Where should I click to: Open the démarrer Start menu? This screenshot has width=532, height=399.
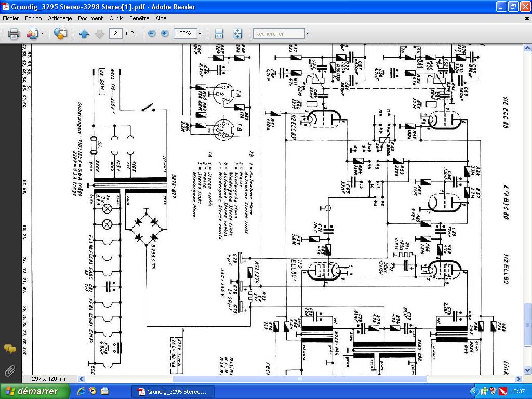tap(35, 391)
